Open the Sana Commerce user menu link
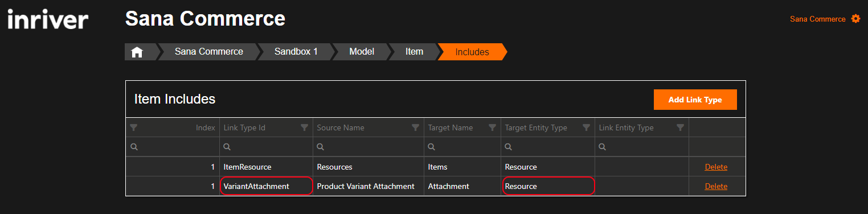 click(817, 19)
